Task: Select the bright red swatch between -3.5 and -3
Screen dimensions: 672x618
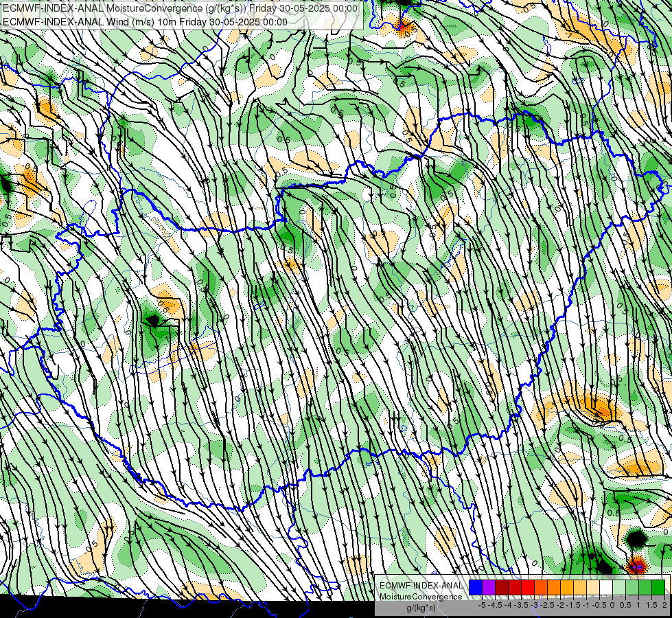Action: (x=528, y=587)
